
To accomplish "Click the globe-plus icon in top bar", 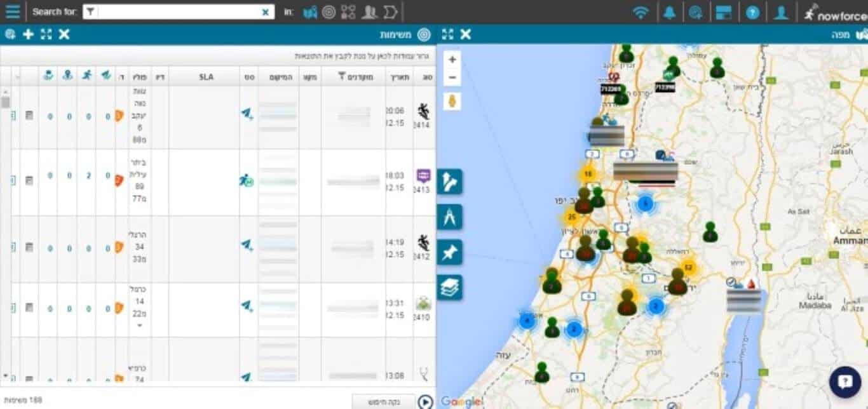I will pyautogui.click(x=696, y=12).
